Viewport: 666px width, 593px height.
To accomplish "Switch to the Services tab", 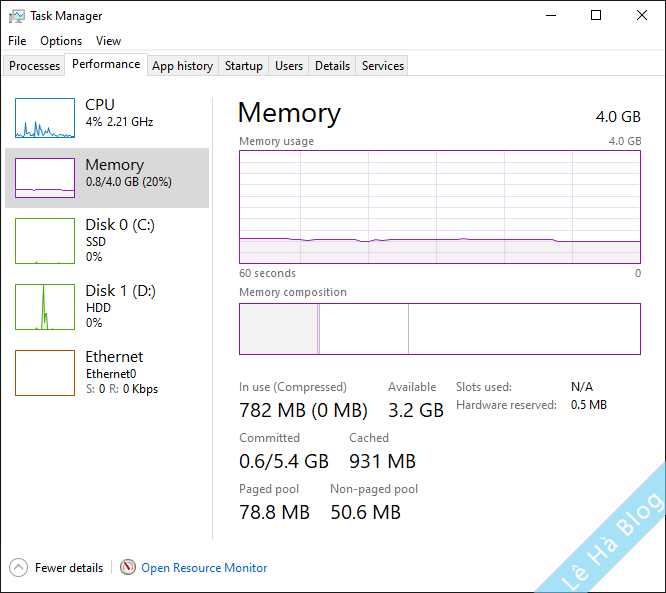I will [383, 66].
